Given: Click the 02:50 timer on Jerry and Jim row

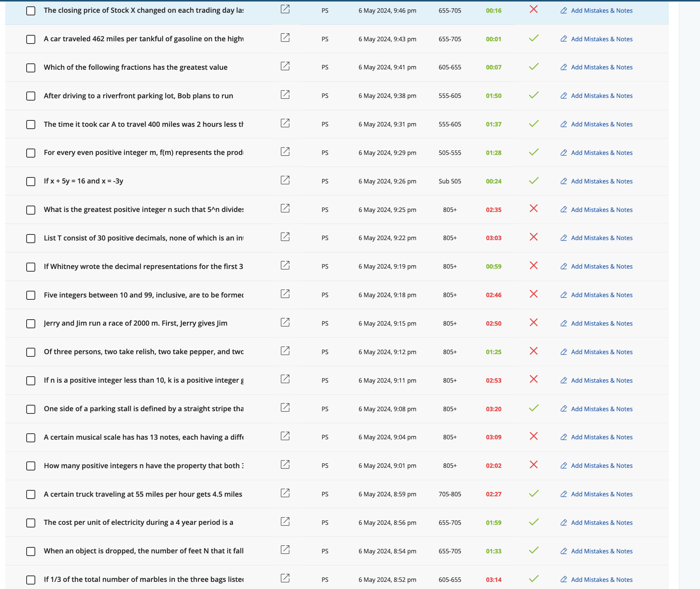Looking at the screenshot, I should coord(493,323).
